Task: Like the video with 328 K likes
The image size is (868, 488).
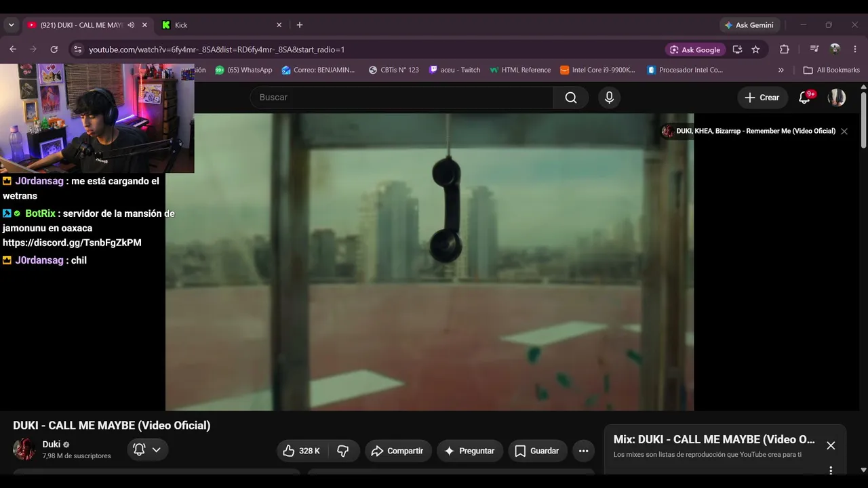Action: [x=302, y=451]
